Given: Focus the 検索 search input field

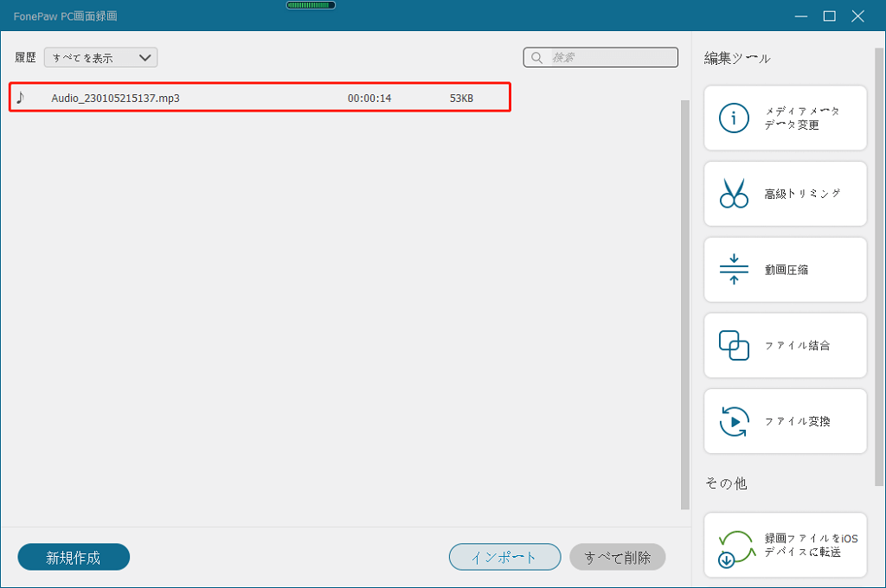Looking at the screenshot, I should click(600, 58).
